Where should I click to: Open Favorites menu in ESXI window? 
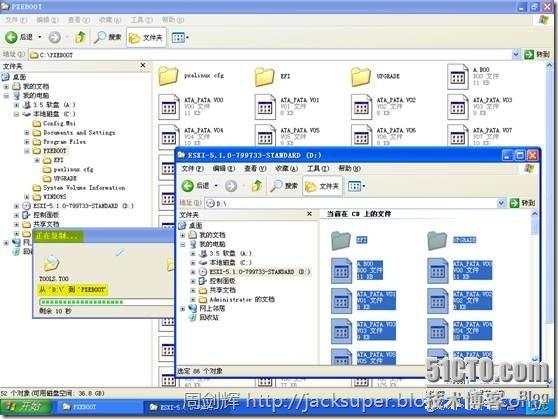tap(286, 168)
